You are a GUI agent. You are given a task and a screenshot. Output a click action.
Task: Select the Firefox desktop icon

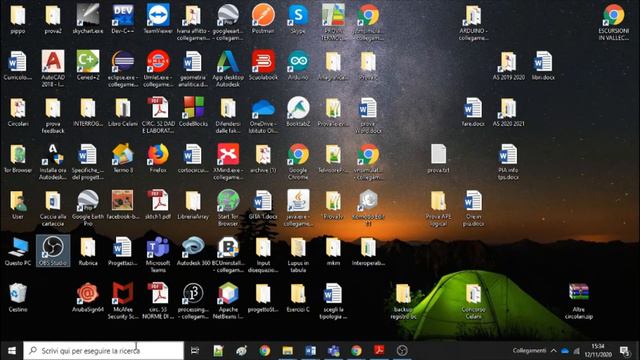click(158, 158)
